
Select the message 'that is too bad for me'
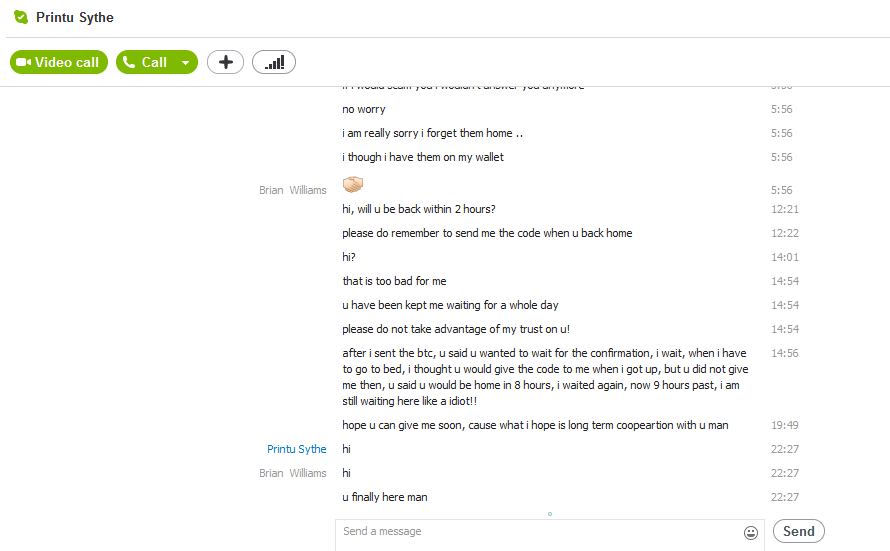tap(394, 281)
